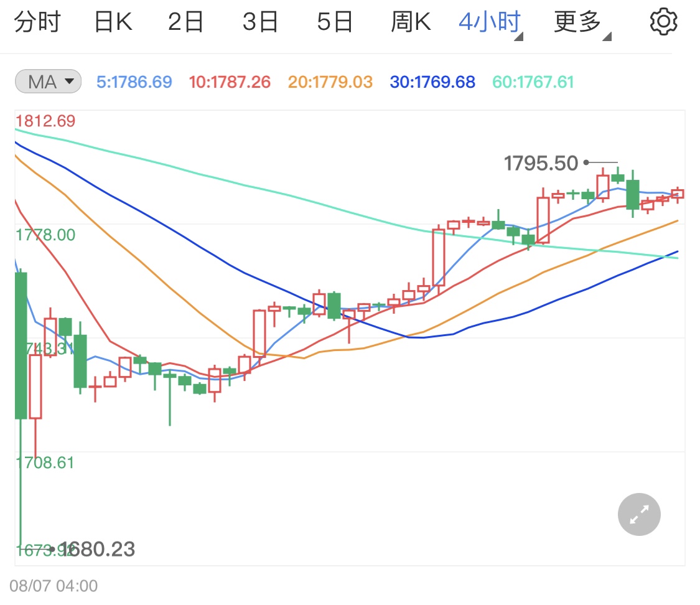Toggle the MA indicator display
This screenshot has height=605, width=700.
(x=48, y=82)
